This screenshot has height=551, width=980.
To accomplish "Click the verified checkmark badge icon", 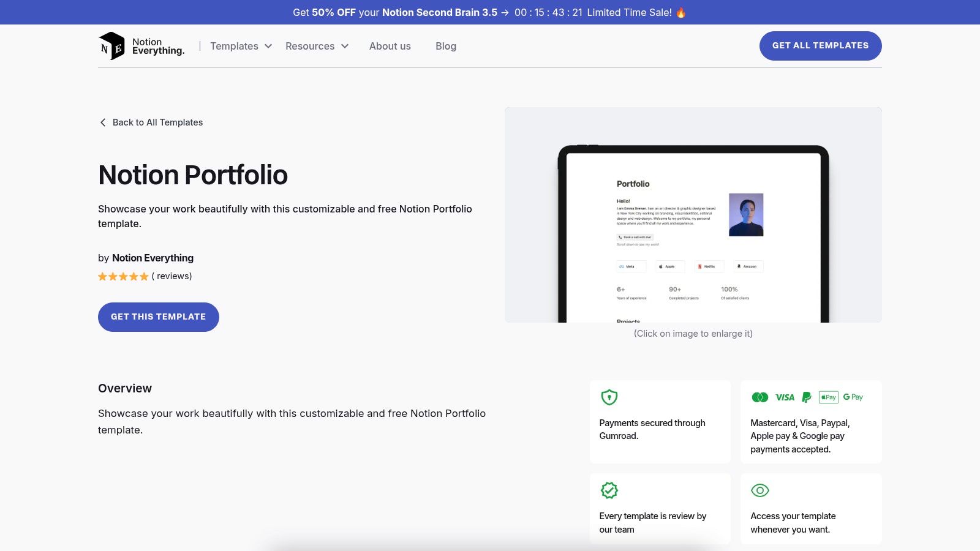I will pos(609,490).
